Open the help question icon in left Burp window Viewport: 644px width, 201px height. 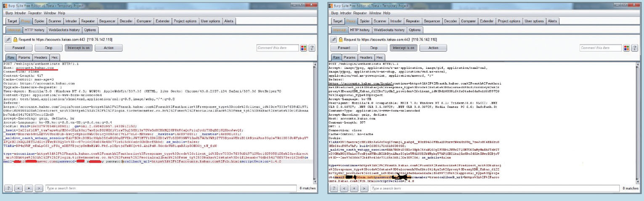tap(312, 48)
